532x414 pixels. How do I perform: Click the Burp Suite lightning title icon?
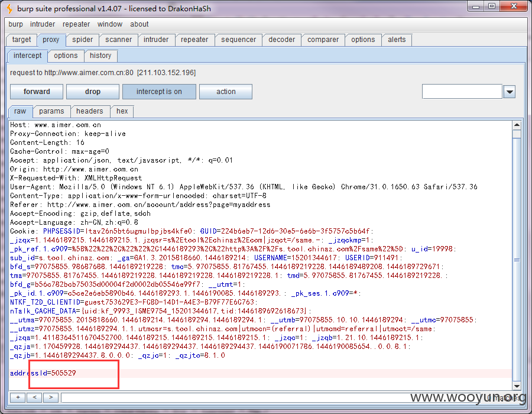tap(10, 8)
